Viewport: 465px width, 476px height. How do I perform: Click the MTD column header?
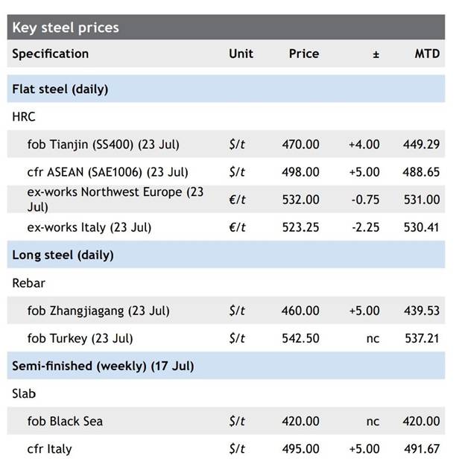point(427,54)
